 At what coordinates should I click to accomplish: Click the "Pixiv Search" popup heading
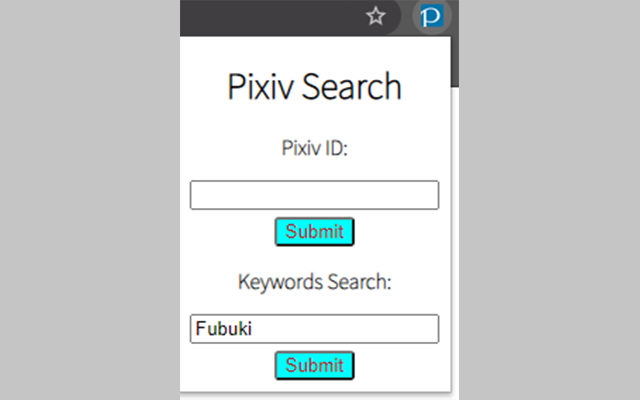pos(314,88)
